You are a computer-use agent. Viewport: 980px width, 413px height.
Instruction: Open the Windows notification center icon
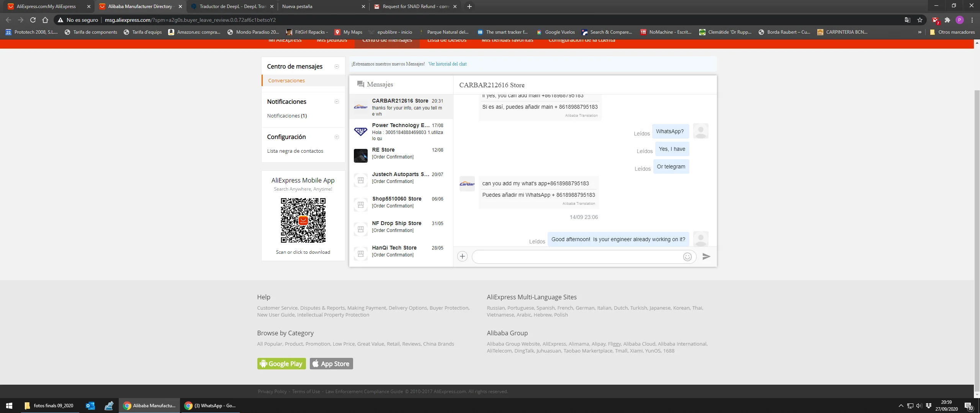pyautogui.click(x=968, y=406)
